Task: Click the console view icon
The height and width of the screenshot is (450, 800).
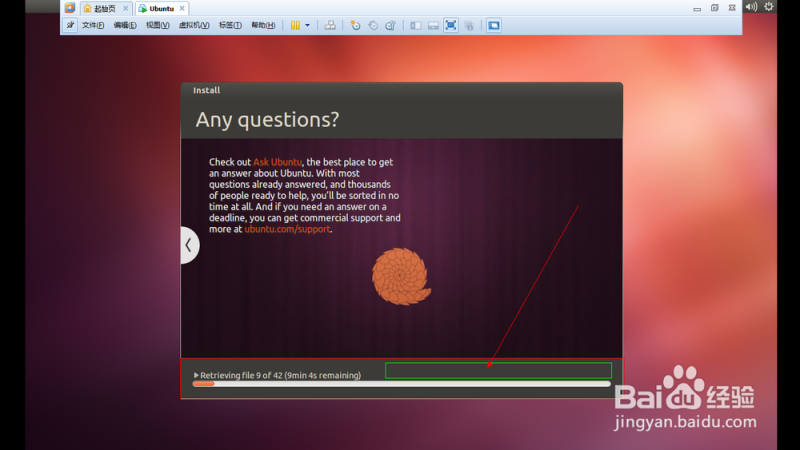Action: coord(494,25)
